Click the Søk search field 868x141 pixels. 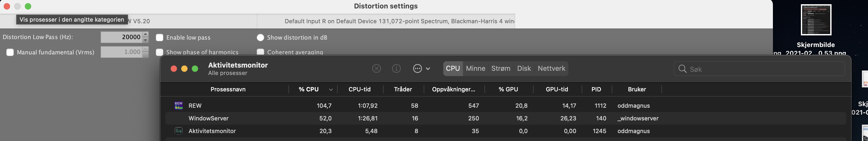click(759, 69)
